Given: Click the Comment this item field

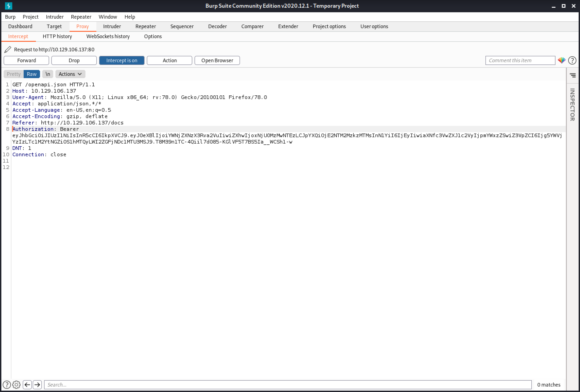Looking at the screenshot, I should [520, 60].
